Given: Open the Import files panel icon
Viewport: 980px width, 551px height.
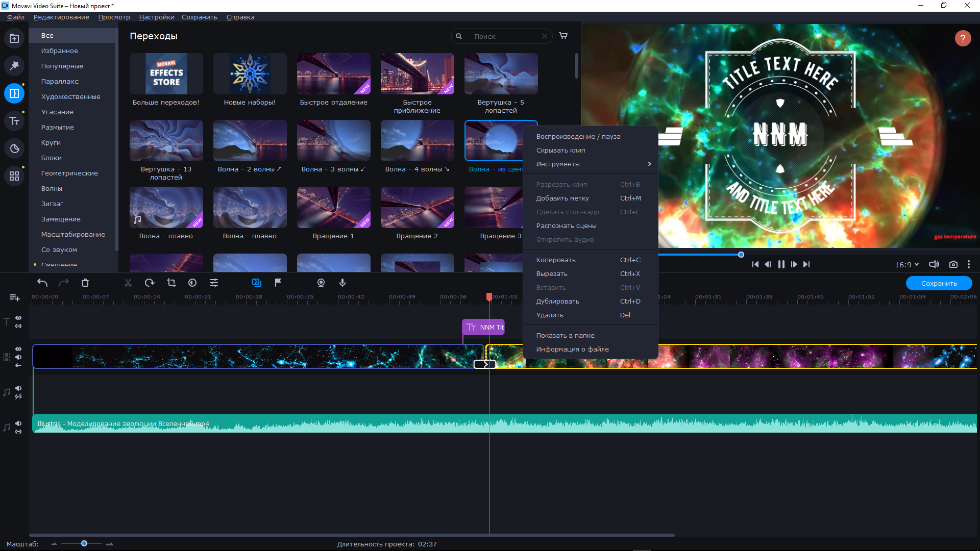Looking at the screenshot, I should pyautogui.click(x=14, y=39).
